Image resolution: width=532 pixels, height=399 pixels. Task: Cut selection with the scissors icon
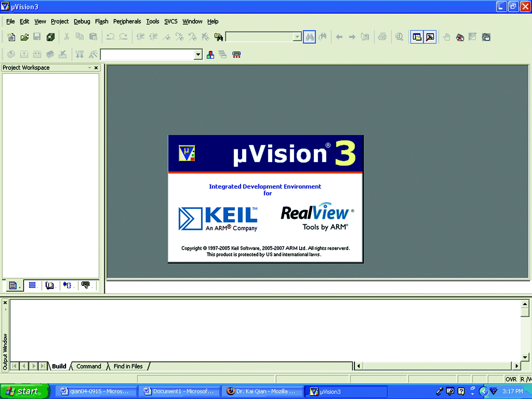click(67, 37)
